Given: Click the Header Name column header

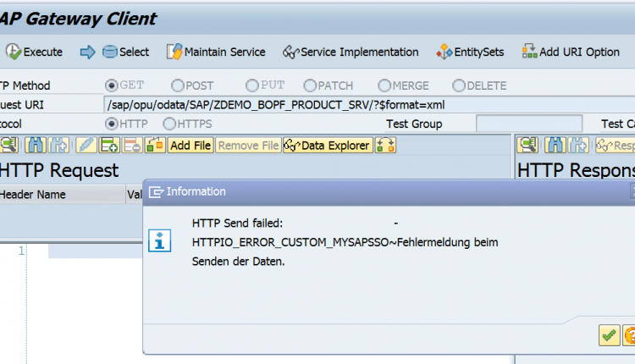Looking at the screenshot, I should coord(62,195).
